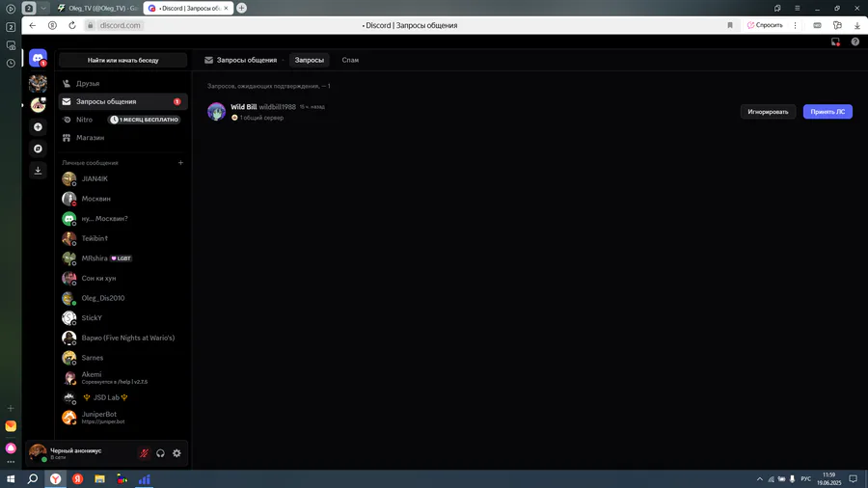The width and height of the screenshot is (868, 488).
Task: Open the Друзья friends section
Action: 122,84
